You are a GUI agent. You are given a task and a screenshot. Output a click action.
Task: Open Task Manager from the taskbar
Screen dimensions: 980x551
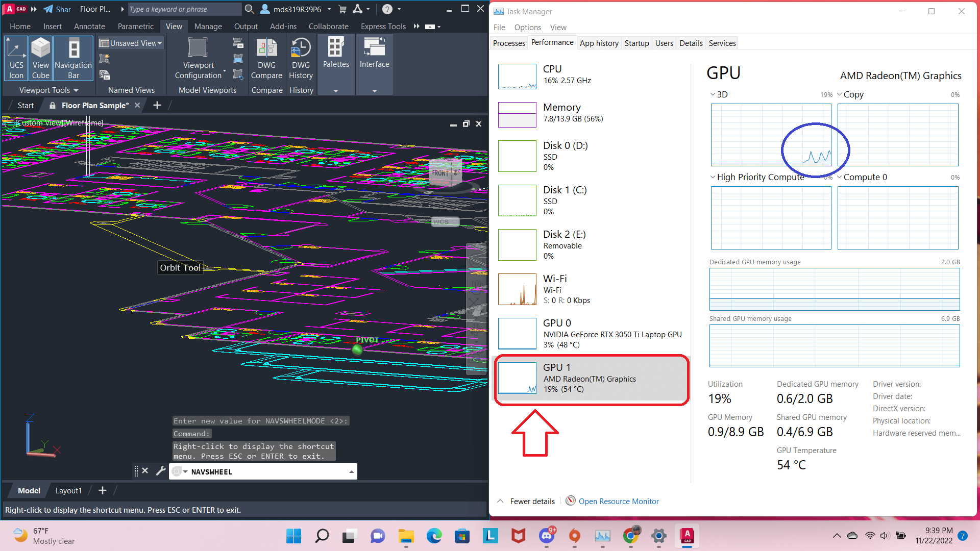[603, 536]
